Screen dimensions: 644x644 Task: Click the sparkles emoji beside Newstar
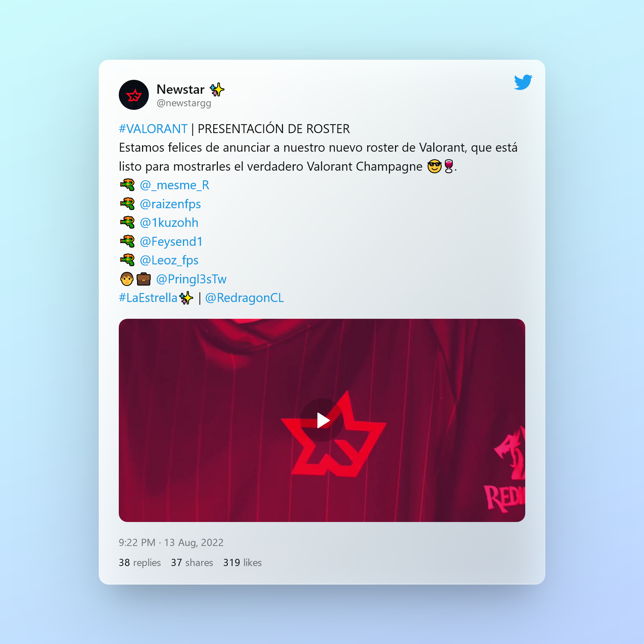(217, 89)
